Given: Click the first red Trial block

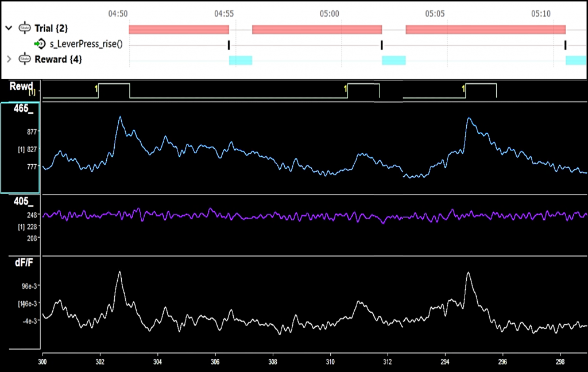Looking at the screenshot, I should [179, 29].
